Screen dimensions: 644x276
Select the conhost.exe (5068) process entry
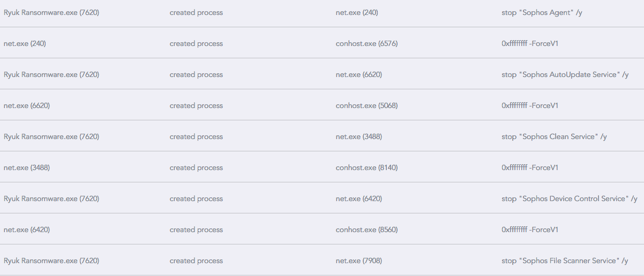(x=366, y=105)
